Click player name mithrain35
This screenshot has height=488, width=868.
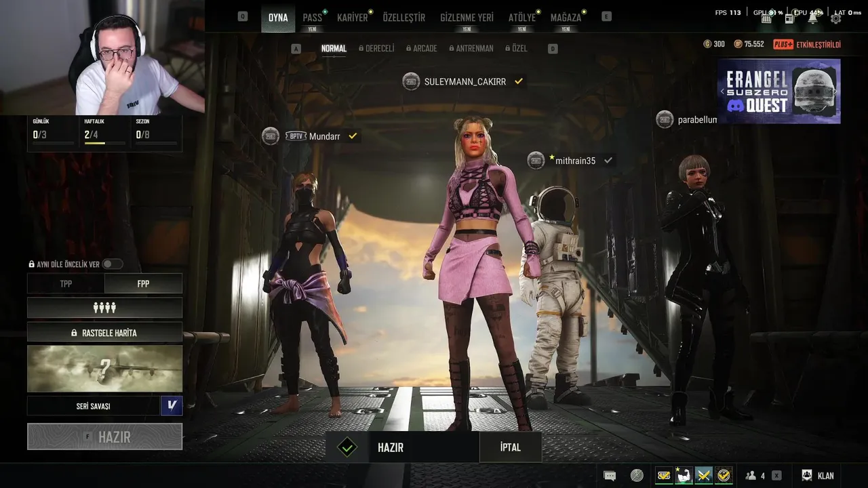pos(575,161)
